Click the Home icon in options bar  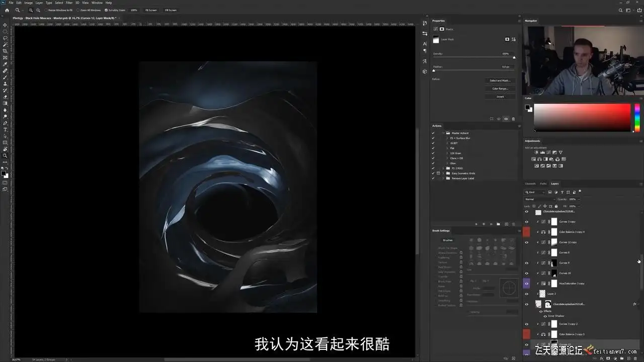(7, 10)
